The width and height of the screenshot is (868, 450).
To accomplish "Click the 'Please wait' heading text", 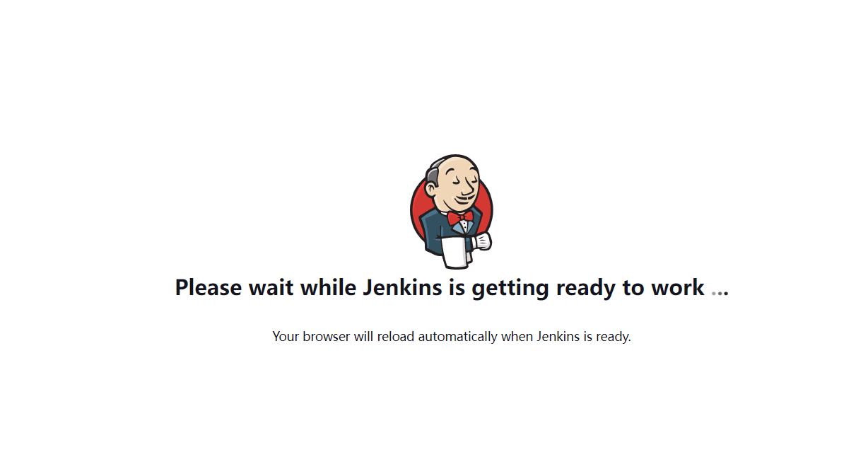I will (x=440, y=287).
